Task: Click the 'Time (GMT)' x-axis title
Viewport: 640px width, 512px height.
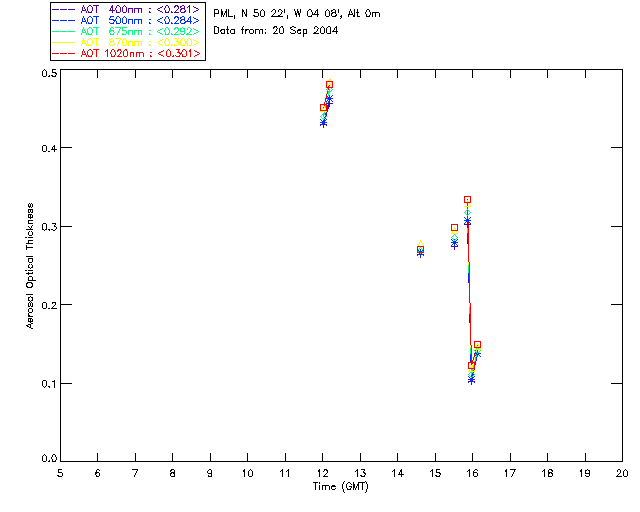Action: pos(340,486)
